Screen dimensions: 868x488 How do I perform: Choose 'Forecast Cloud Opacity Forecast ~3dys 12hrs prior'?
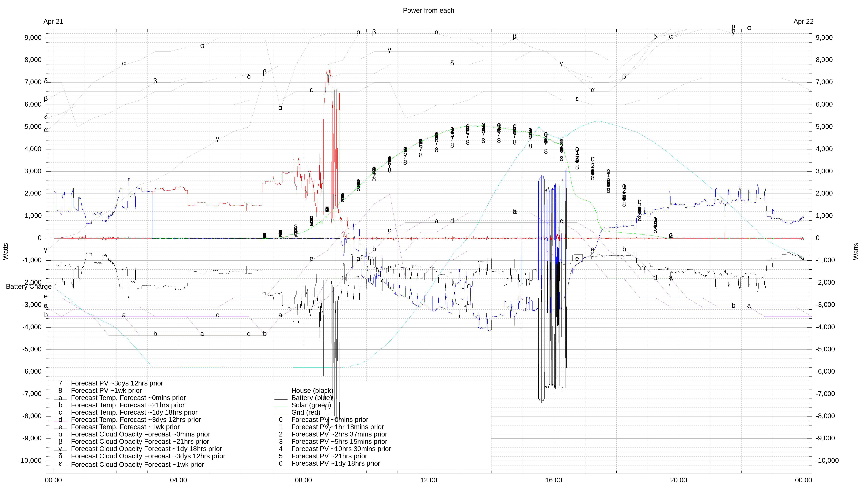tap(148, 456)
